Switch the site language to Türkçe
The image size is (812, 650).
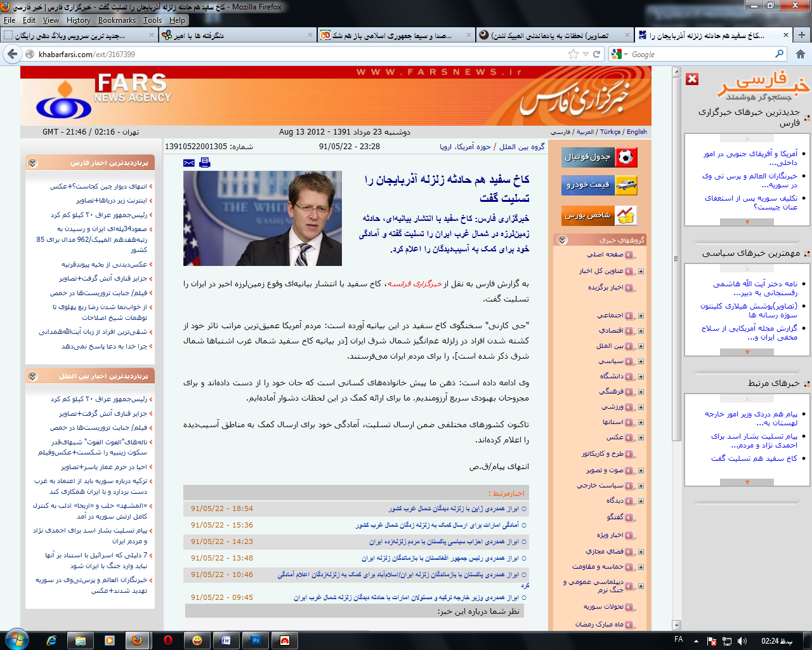tap(610, 132)
